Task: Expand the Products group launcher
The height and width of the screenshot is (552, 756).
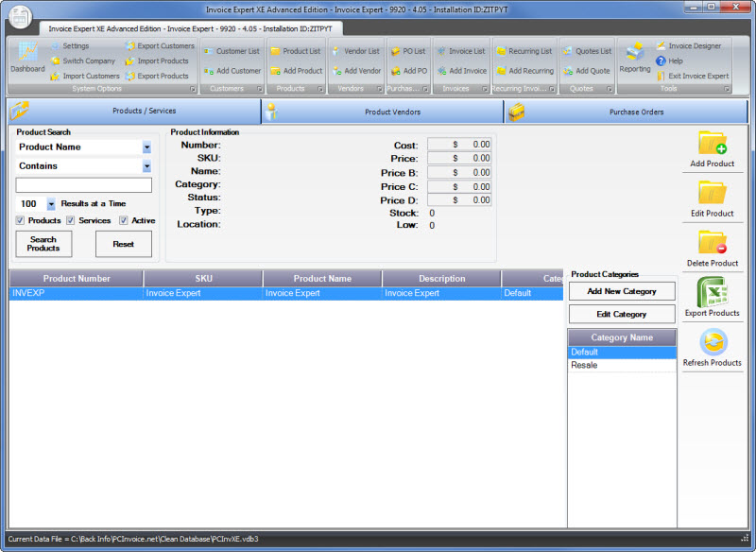Action: click(320, 89)
